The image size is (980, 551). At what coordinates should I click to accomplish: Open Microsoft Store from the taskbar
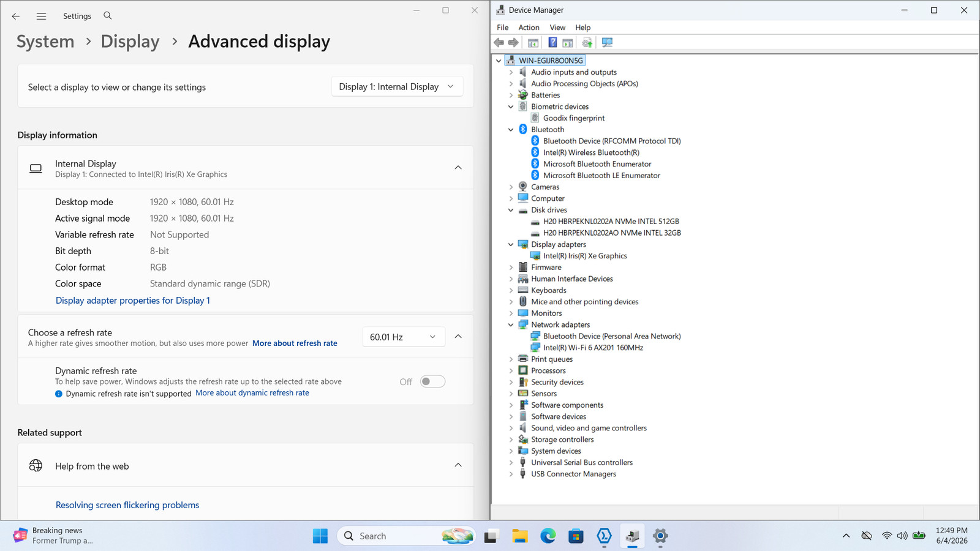[x=576, y=536]
